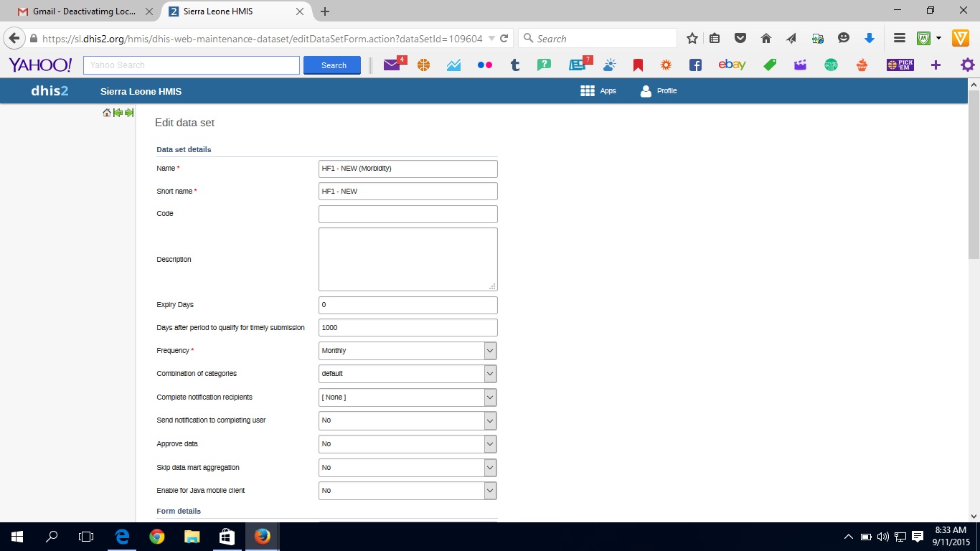Screen dimensions: 980x551
Task: Click into the Code input field
Action: (407, 214)
